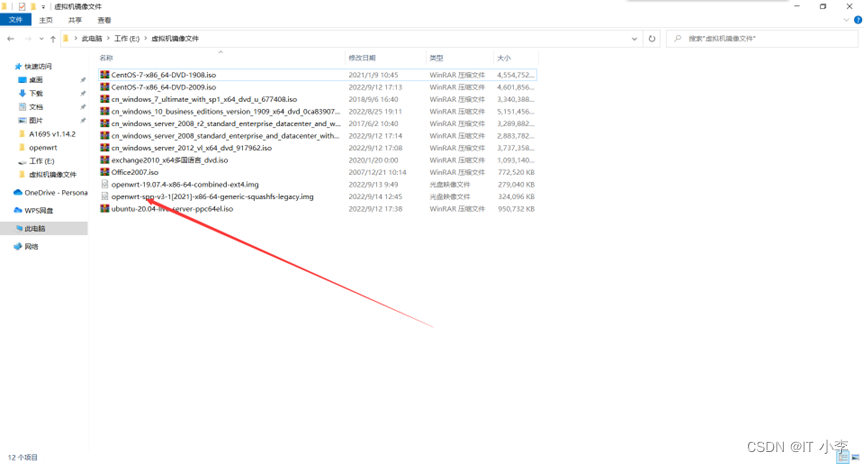Click 虚拟机镜像文件 in the address breadcrumb
This screenshot has width=864, height=464.
click(175, 39)
